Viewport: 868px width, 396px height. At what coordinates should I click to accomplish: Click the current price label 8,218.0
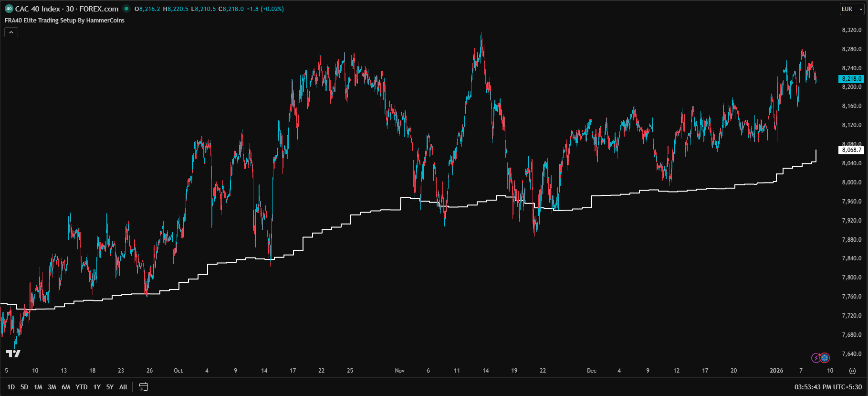851,79
